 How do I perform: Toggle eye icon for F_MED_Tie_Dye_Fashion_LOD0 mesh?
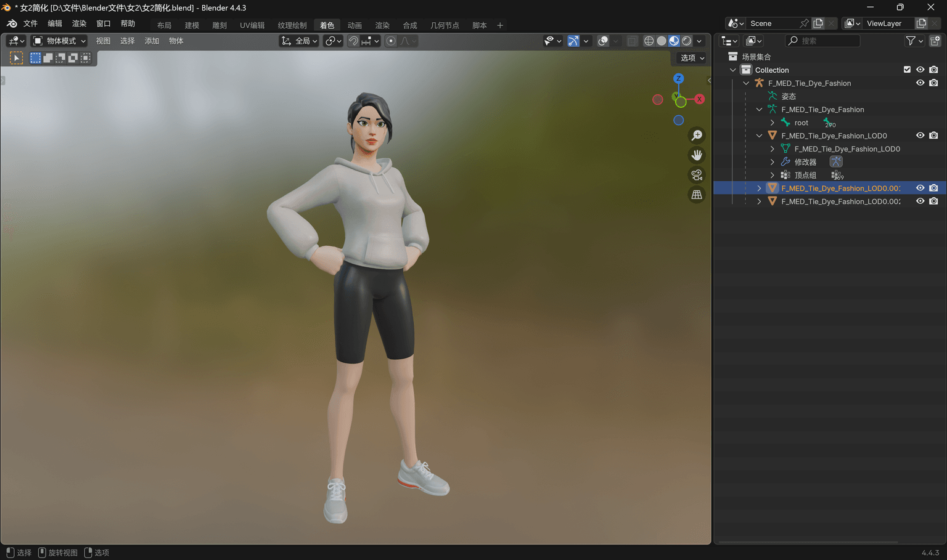[920, 136]
